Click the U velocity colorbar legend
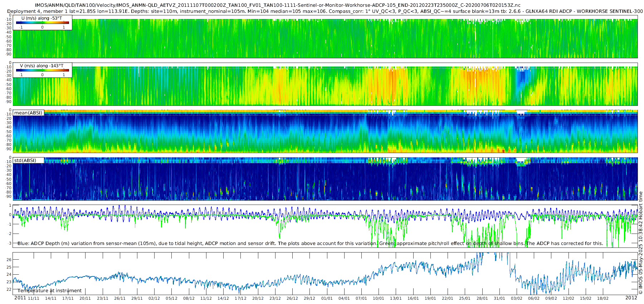The image size is (644, 304). point(42,23)
